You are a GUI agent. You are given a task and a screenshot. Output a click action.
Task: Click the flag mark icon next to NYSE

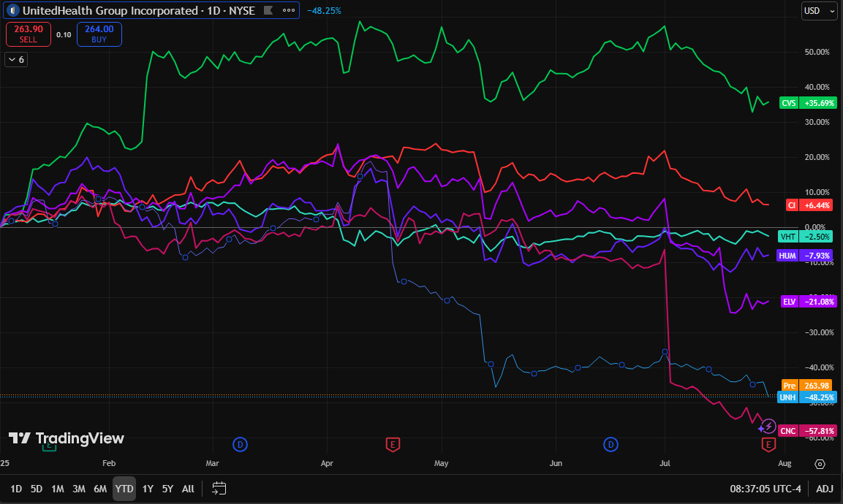point(268,10)
